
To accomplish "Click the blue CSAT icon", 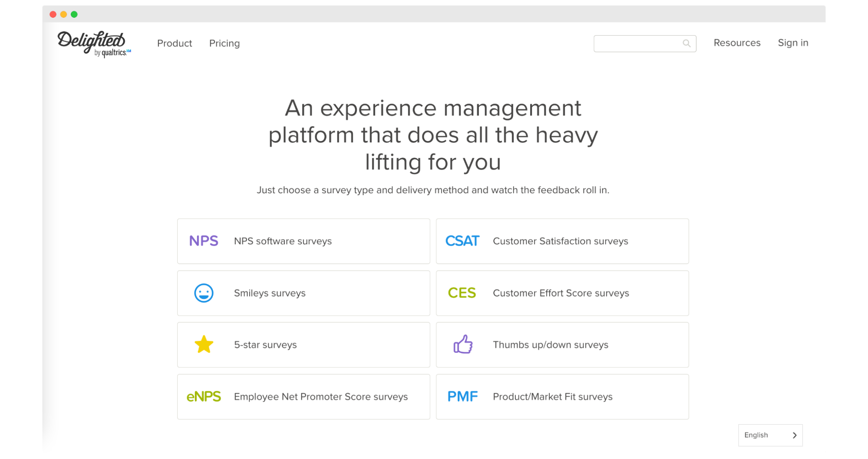I will click(462, 241).
